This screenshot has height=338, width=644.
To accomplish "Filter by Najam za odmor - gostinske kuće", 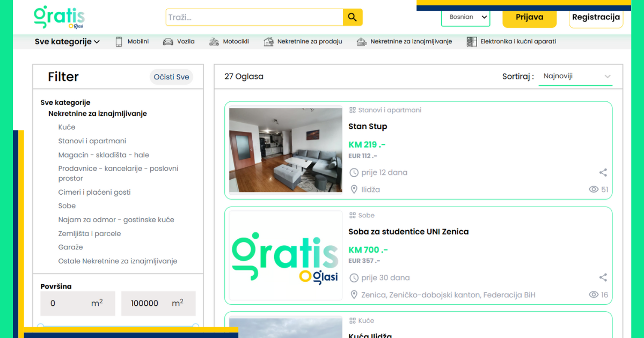I will point(116,220).
